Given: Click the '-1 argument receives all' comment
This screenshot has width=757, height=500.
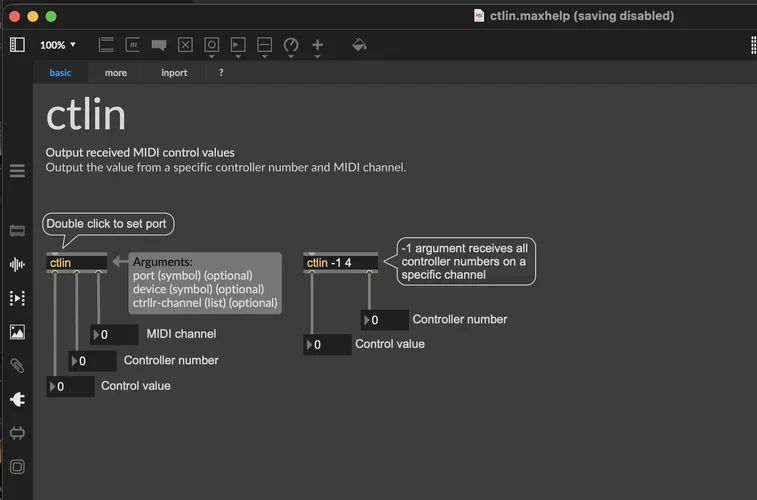Looking at the screenshot, I should pyautogui.click(x=466, y=261).
